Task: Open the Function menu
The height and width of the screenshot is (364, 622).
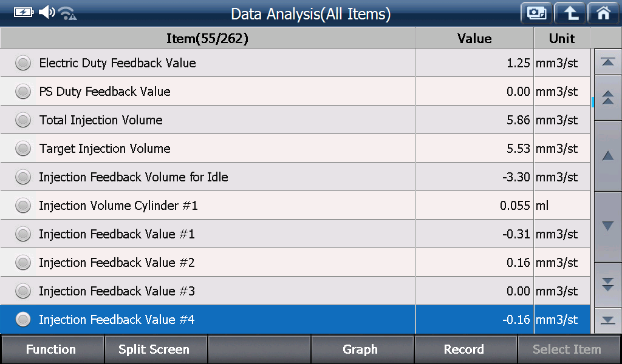Action: (52, 349)
